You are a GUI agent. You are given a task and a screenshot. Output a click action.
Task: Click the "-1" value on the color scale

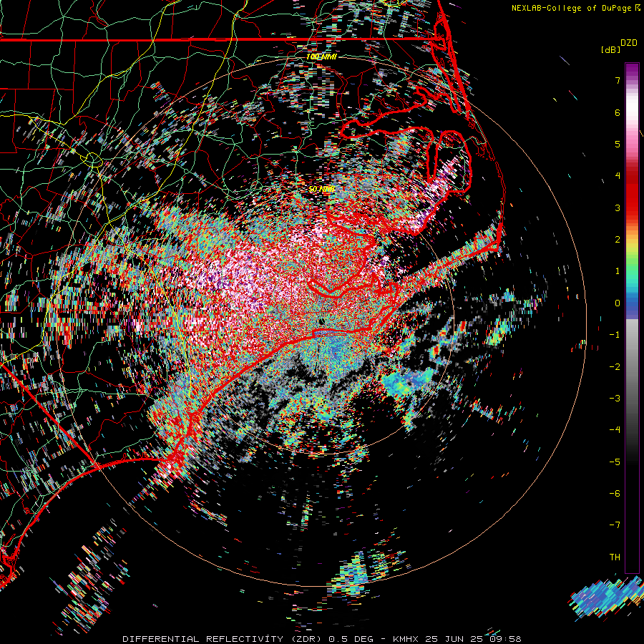coord(615,335)
